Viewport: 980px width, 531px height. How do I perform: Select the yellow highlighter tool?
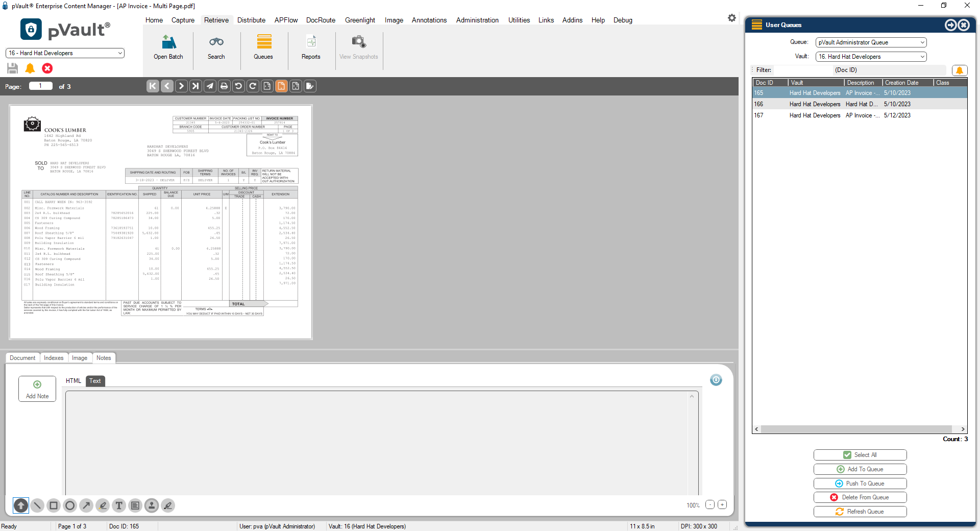(103, 505)
